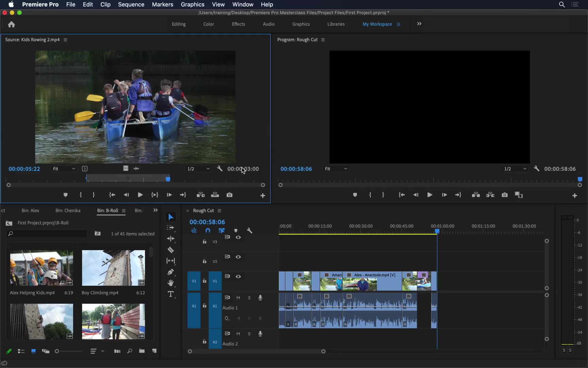Step forward one frame in Program monitor

444,195
